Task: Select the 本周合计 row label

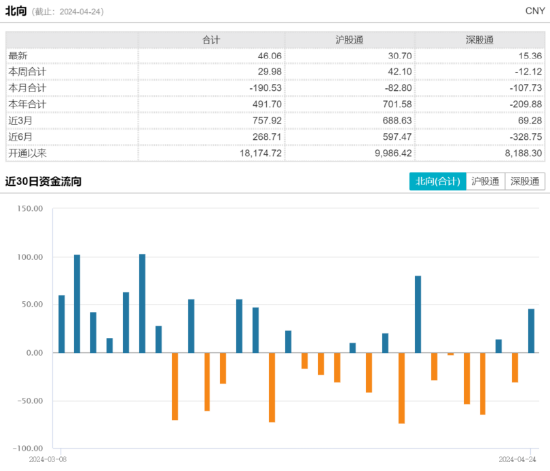Action: (27, 72)
